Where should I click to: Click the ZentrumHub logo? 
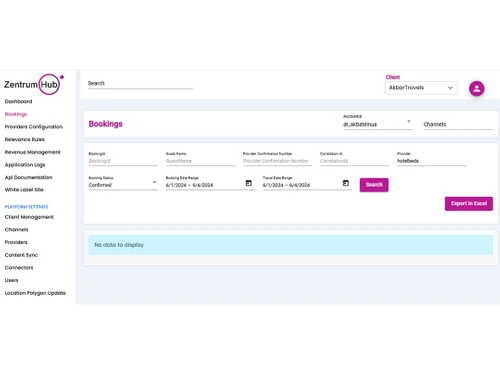[x=34, y=84]
